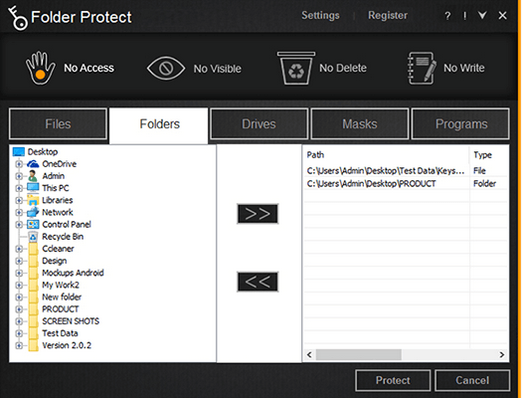Expand the This PC tree node
This screenshot has height=398, width=522.
click(x=19, y=188)
